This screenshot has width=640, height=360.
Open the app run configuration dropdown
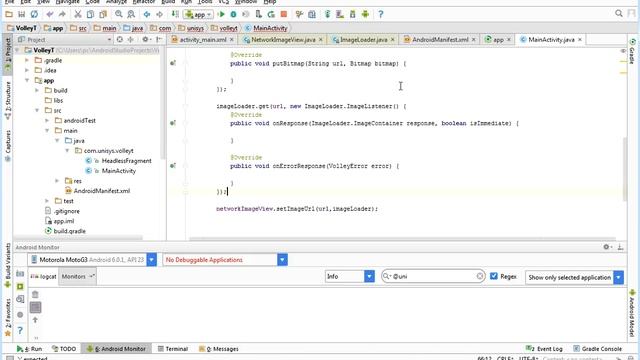(x=198, y=14)
